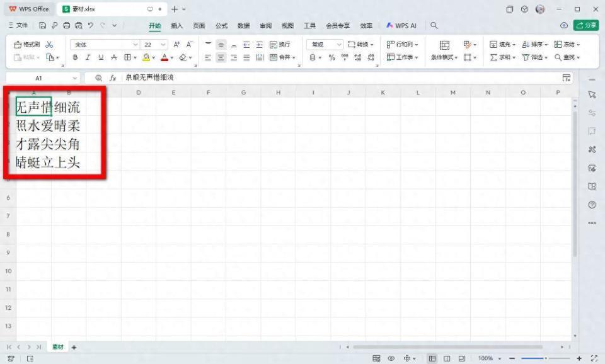Click the search magnifier in the menu bar
The image size is (605, 364).
click(x=434, y=26)
